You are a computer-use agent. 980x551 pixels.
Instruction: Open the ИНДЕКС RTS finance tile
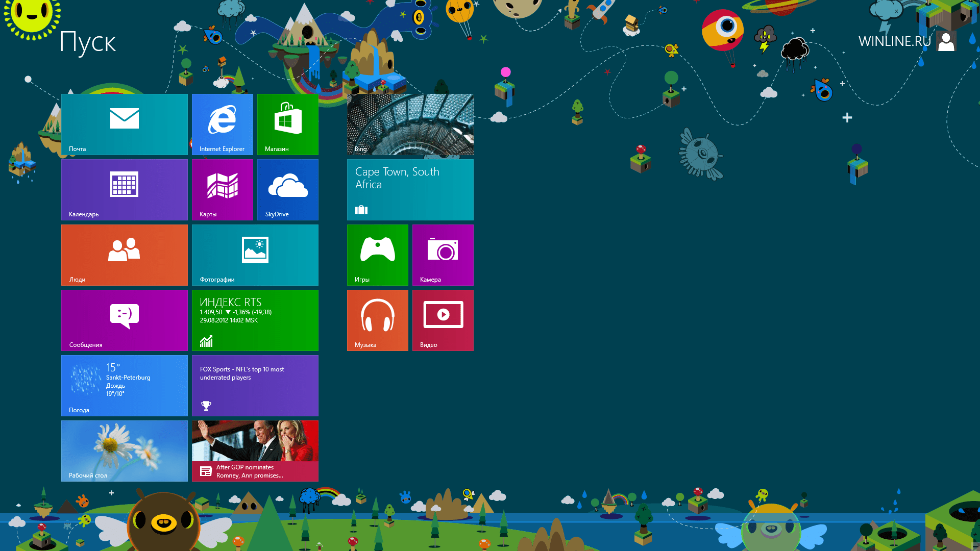click(255, 320)
